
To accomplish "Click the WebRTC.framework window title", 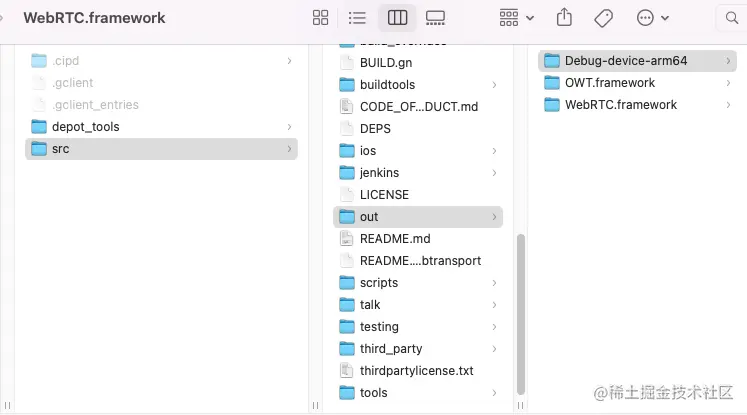I will pos(94,18).
